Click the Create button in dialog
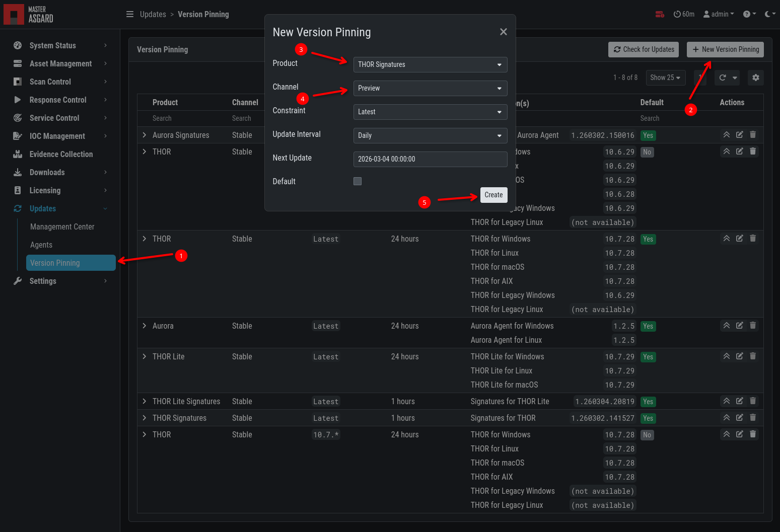 coord(493,195)
